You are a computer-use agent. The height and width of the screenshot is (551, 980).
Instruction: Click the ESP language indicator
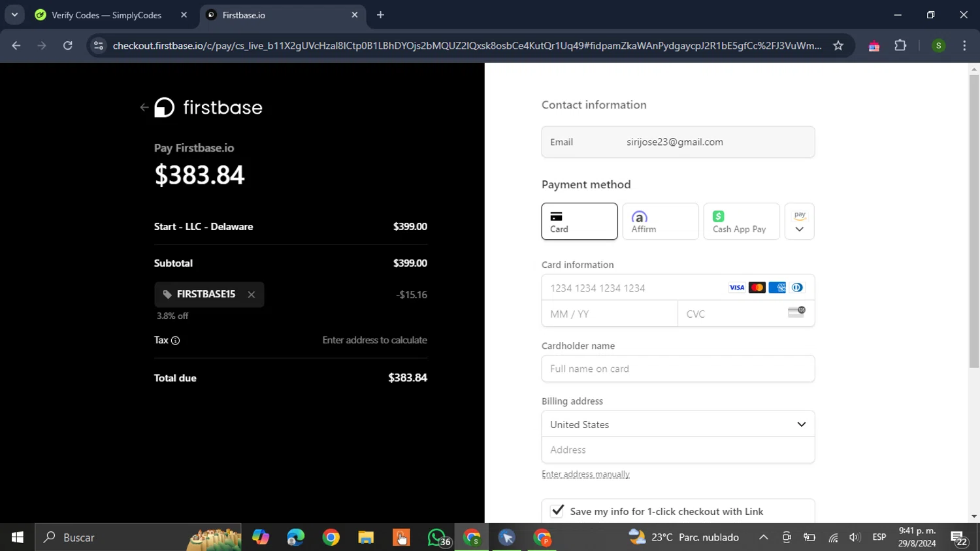[879, 537]
